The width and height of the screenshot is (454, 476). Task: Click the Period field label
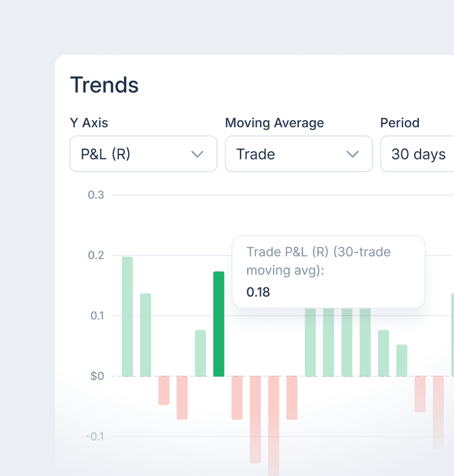pos(400,123)
